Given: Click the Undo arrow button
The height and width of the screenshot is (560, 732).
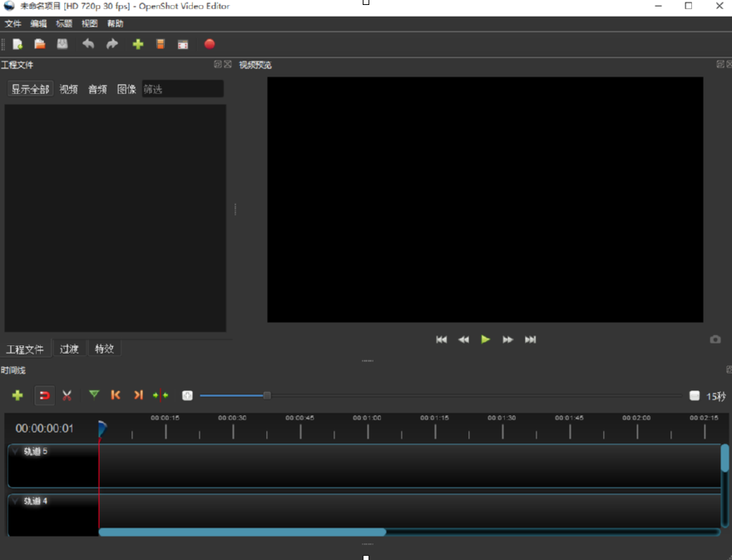Looking at the screenshot, I should coord(88,44).
